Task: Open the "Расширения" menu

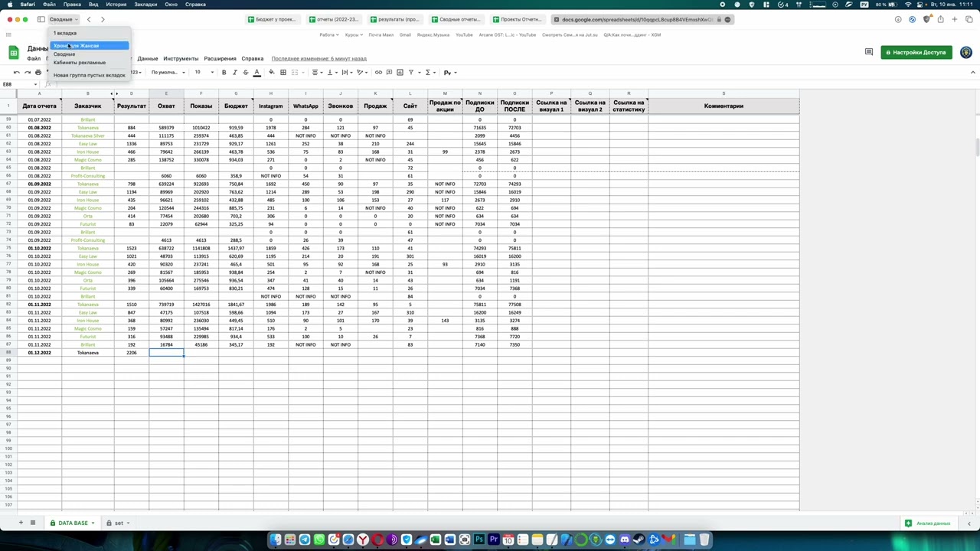Action: coord(220,59)
